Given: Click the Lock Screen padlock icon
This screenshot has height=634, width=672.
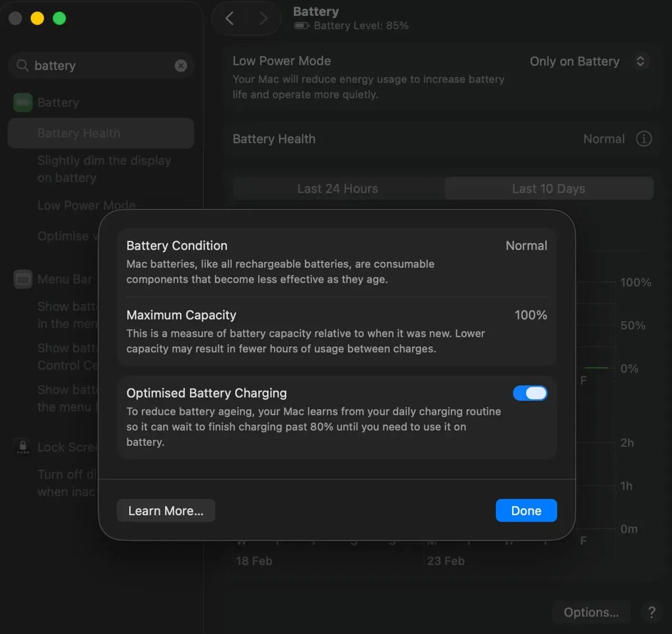Looking at the screenshot, I should point(22,447).
